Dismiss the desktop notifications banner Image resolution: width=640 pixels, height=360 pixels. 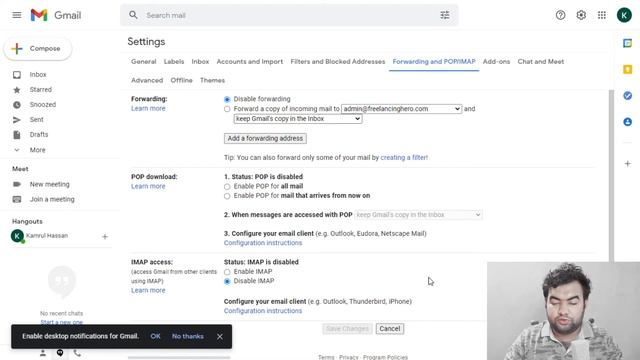tap(220, 336)
